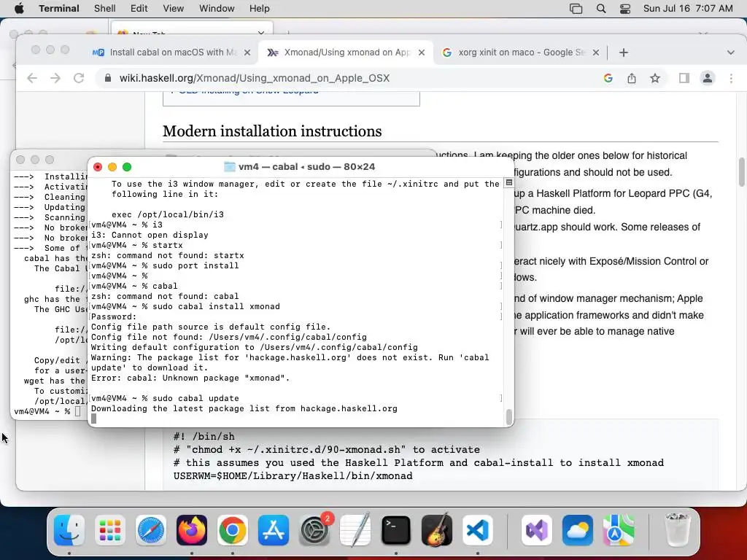Click the Terminal marks icon at top right
747x560 pixels.
[x=508, y=183]
